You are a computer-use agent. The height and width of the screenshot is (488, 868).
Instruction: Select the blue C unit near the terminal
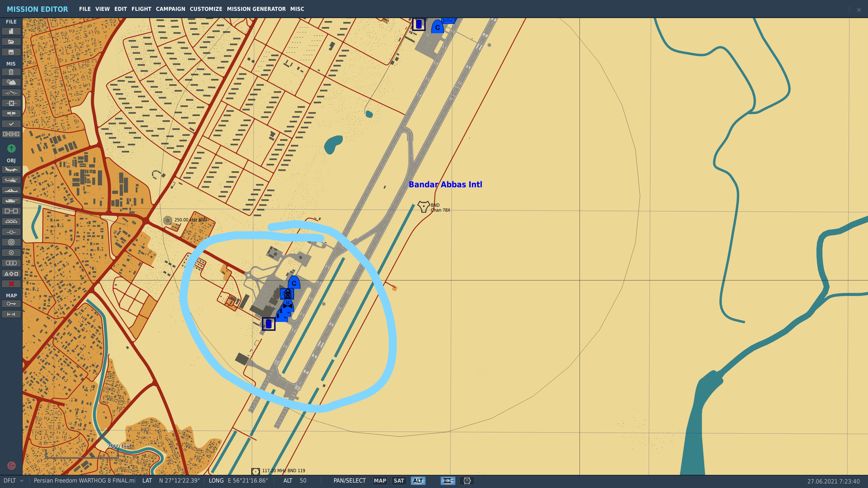tap(294, 283)
